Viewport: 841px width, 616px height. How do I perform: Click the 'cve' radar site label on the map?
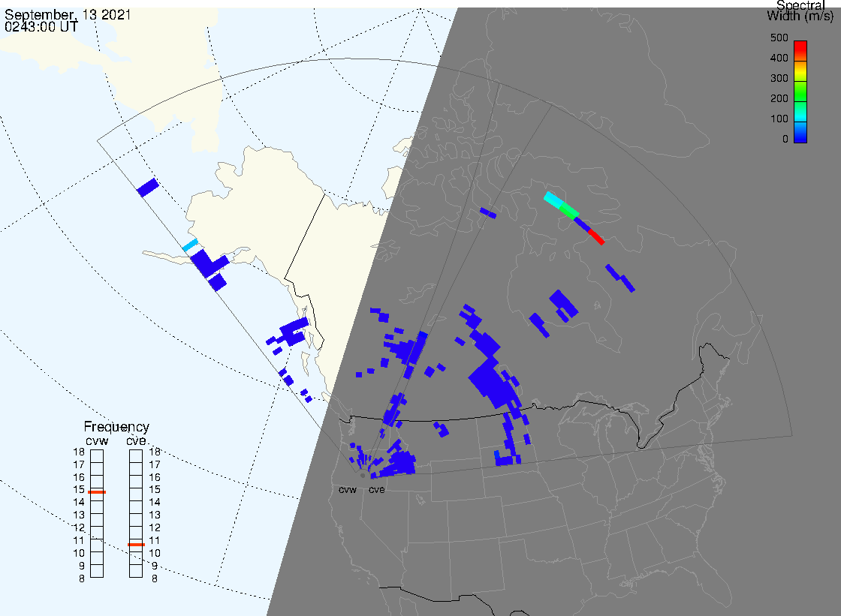pos(376,490)
